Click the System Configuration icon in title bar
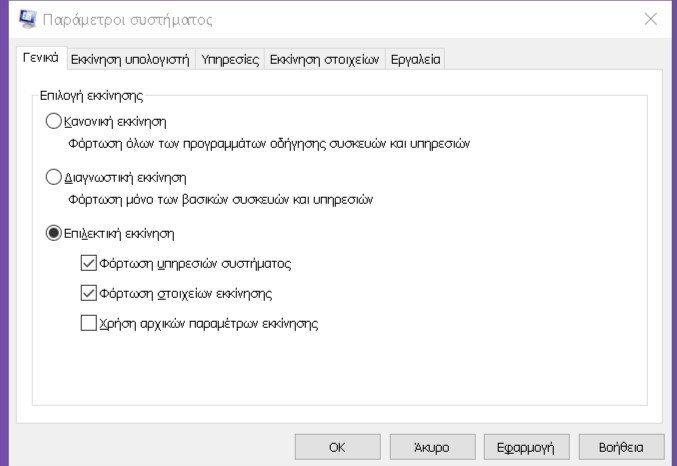This screenshot has width=677, height=466. 27,19
